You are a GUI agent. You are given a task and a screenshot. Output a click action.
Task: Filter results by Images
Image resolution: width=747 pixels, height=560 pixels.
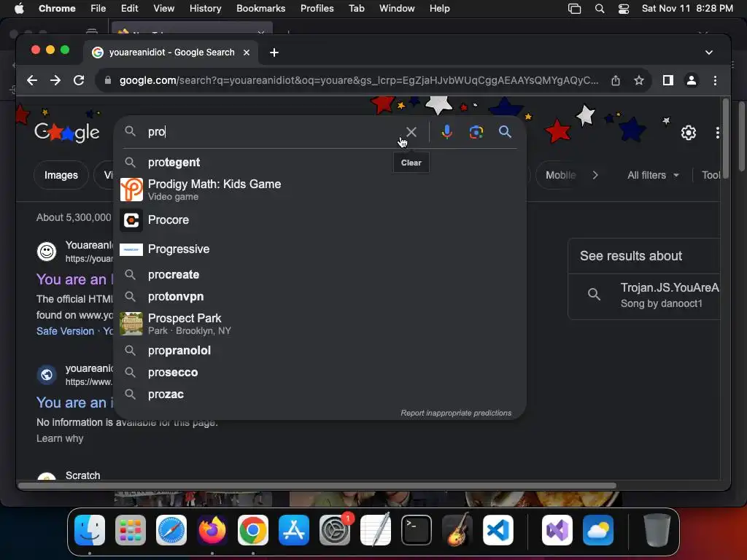click(61, 175)
